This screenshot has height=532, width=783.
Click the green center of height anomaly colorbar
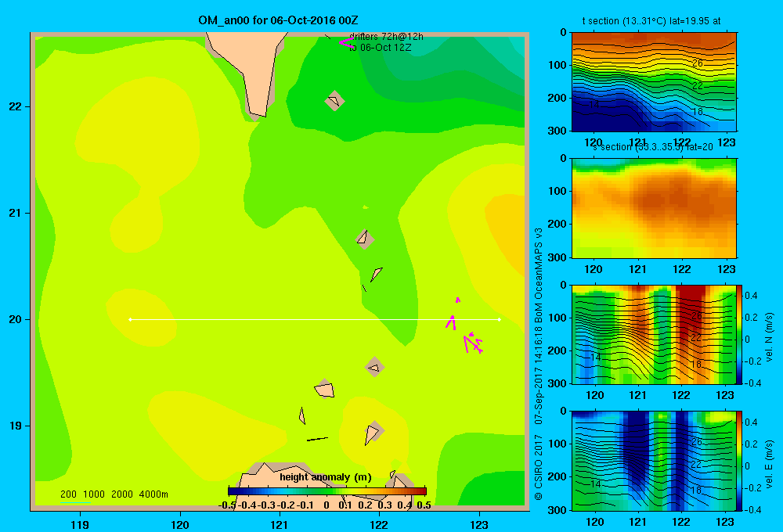tap(327, 491)
